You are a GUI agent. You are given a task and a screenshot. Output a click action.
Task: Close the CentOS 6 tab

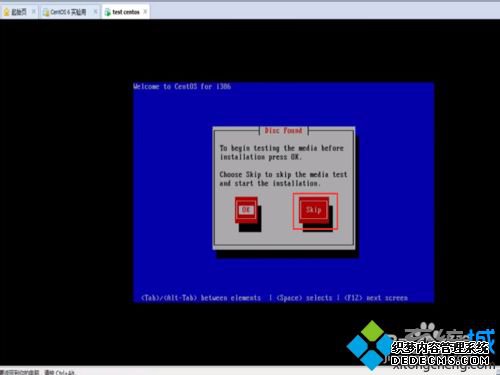[x=95, y=12]
